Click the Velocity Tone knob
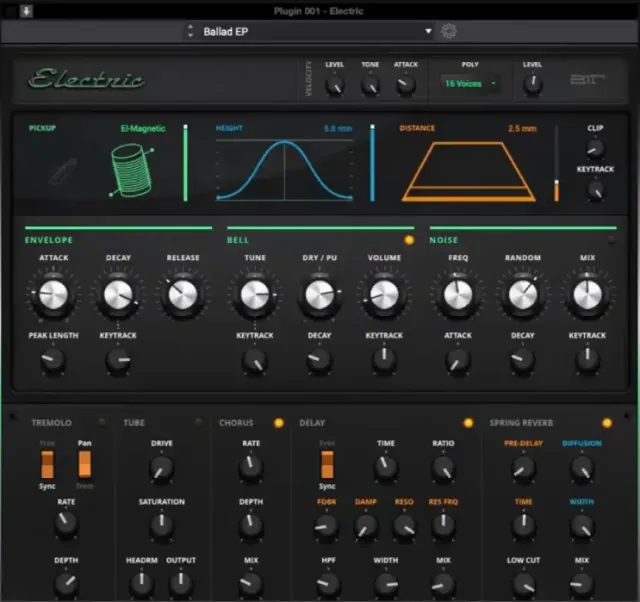This screenshot has width=640, height=602. (370, 86)
